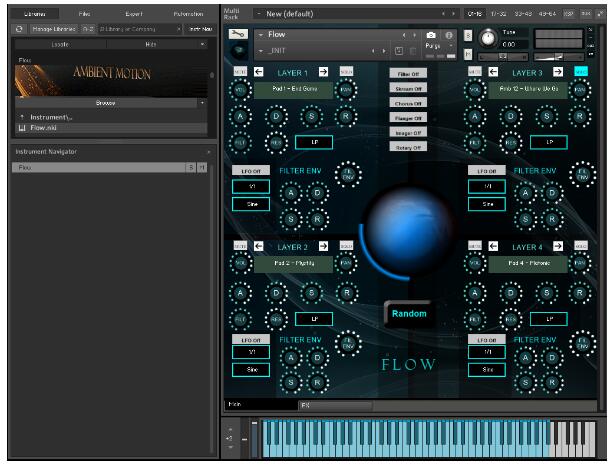This screenshot has height=466, width=613.
Task: Open the Automation tab
Action: pyautogui.click(x=187, y=13)
